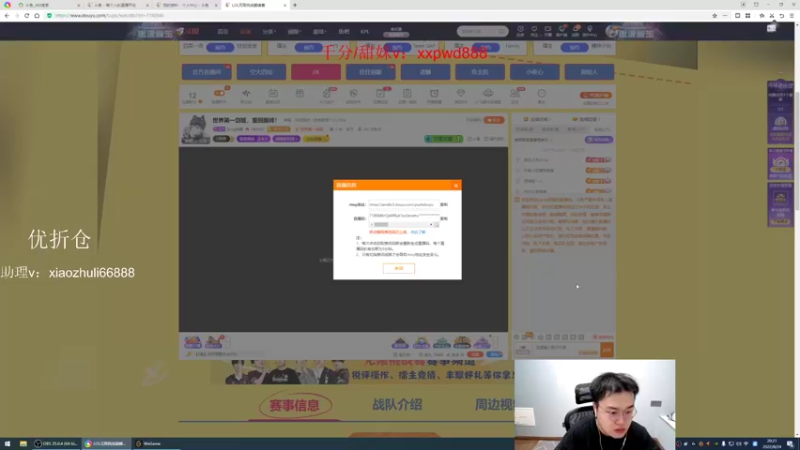The width and height of the screenshot is (800, 450).
Task: Reload the page with the refresh icon
Action: [x=27, y=16]
